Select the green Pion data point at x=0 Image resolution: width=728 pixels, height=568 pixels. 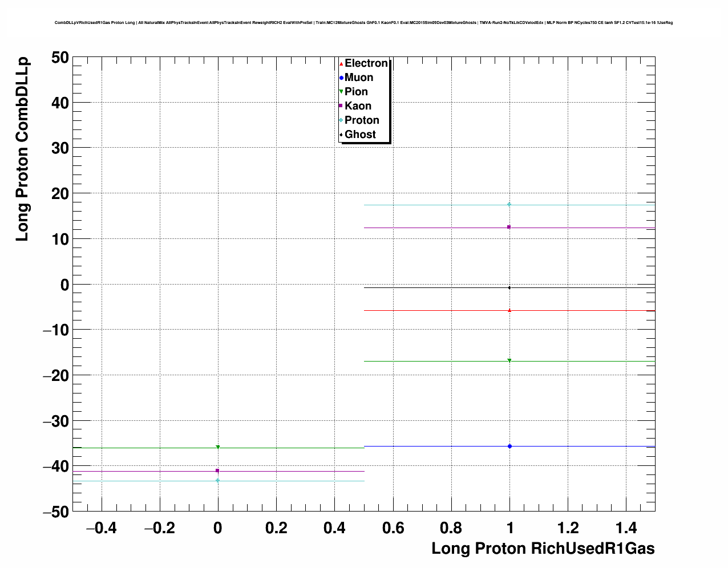[x=217, y=447]
